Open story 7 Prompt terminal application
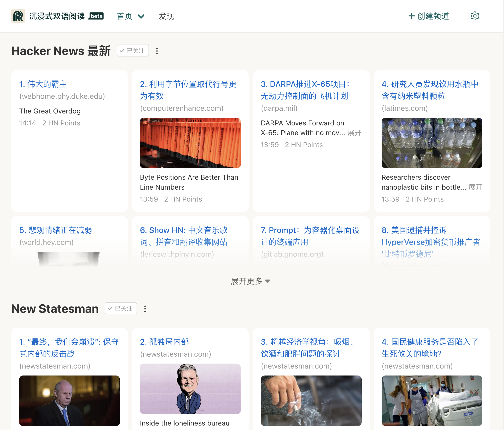Screen dimensions: 504x430 (310, 236)
